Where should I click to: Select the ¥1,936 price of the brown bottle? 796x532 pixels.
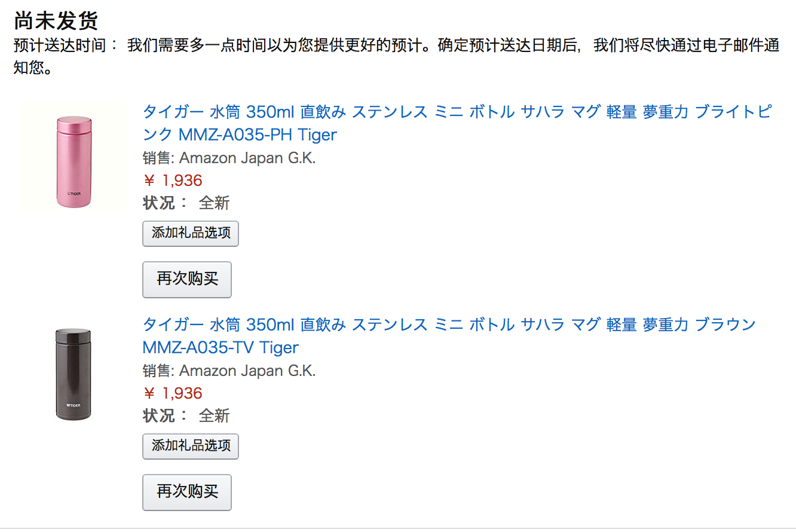point(173,393)
